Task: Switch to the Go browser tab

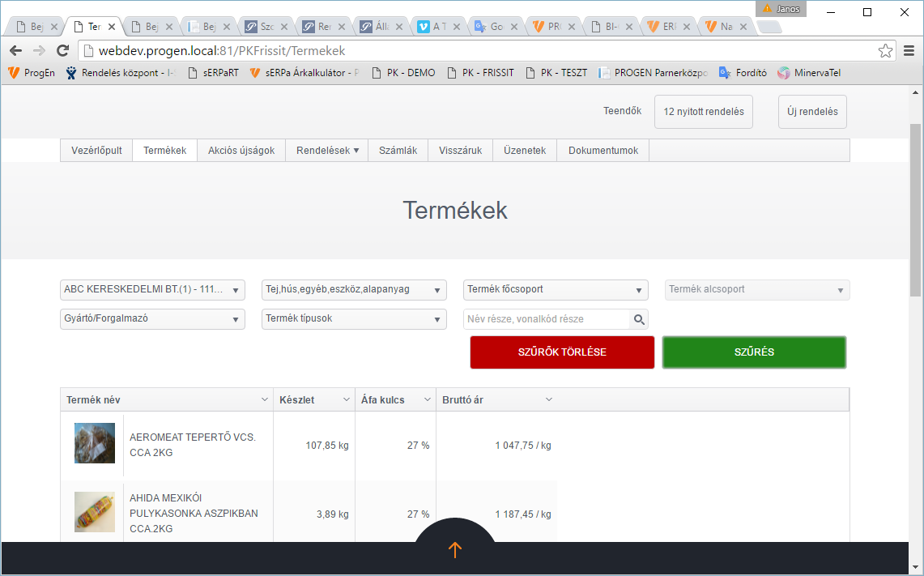Action: [x=496, y=27]
